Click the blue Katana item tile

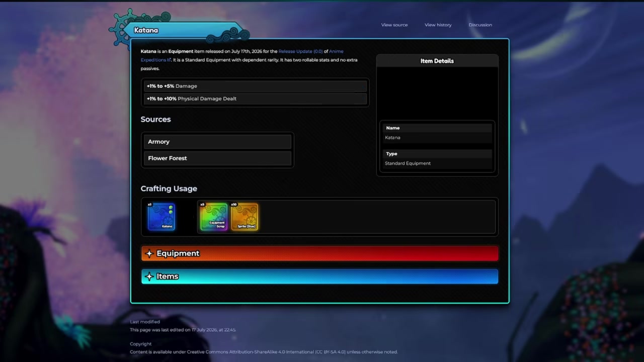[161, 216]
